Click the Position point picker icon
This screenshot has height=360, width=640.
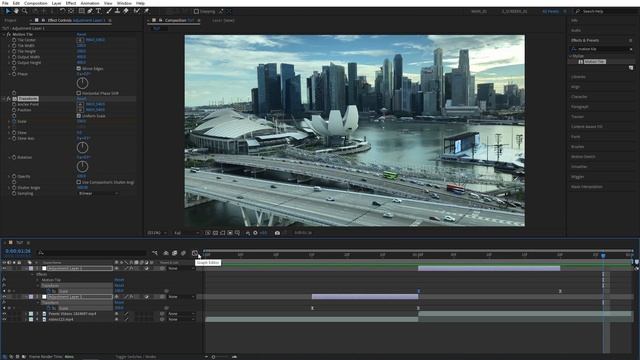[80, 110]
